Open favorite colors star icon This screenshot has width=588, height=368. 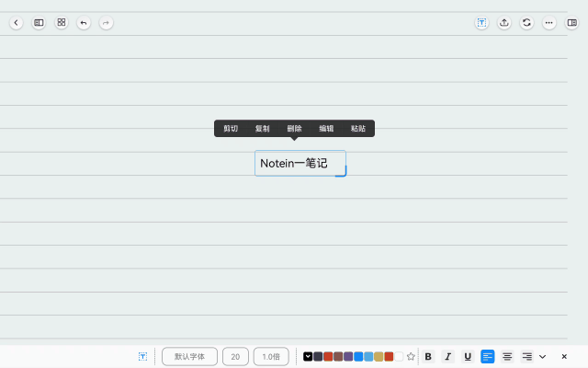point(411,356)
